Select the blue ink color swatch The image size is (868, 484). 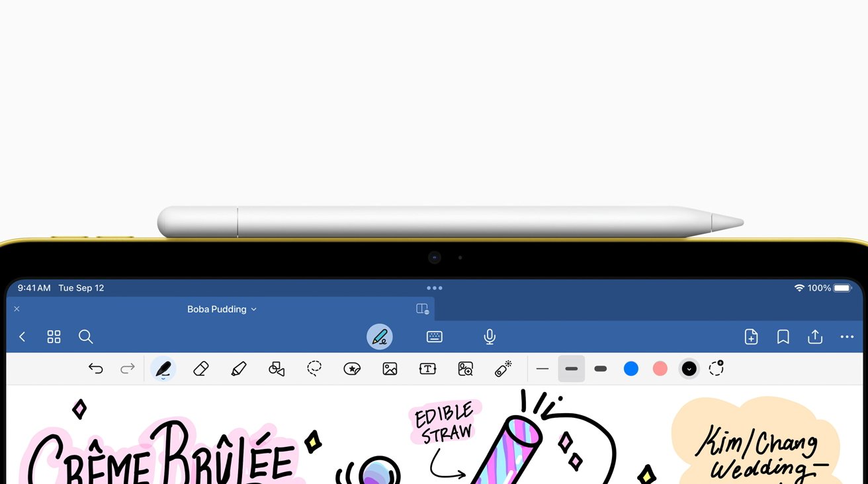pos(630,369)
